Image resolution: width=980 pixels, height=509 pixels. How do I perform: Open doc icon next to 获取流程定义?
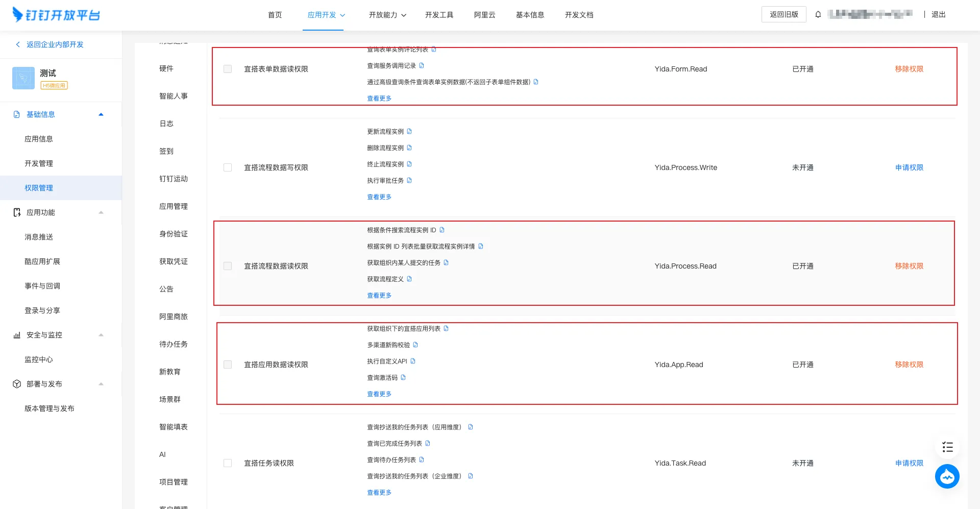click(409, 279)
